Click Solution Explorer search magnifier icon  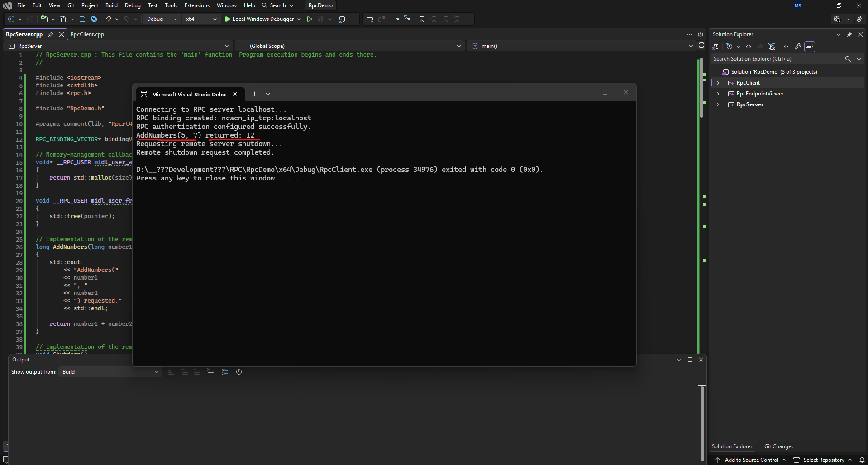848,59
